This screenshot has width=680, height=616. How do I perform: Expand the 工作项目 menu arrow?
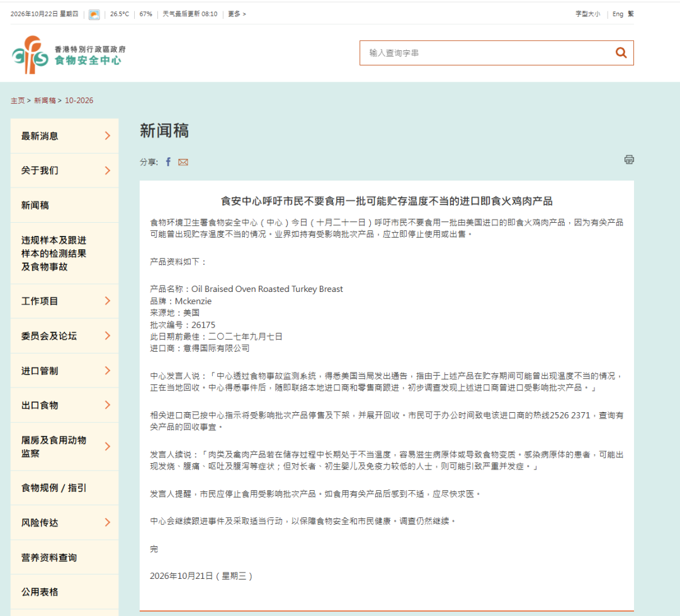click(108, 301)
